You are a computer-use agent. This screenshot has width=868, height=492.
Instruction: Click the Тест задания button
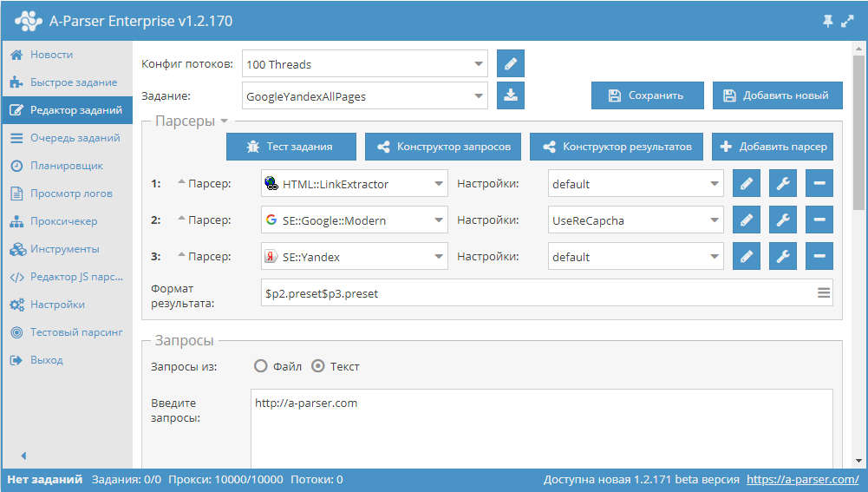tap(291, 147)
